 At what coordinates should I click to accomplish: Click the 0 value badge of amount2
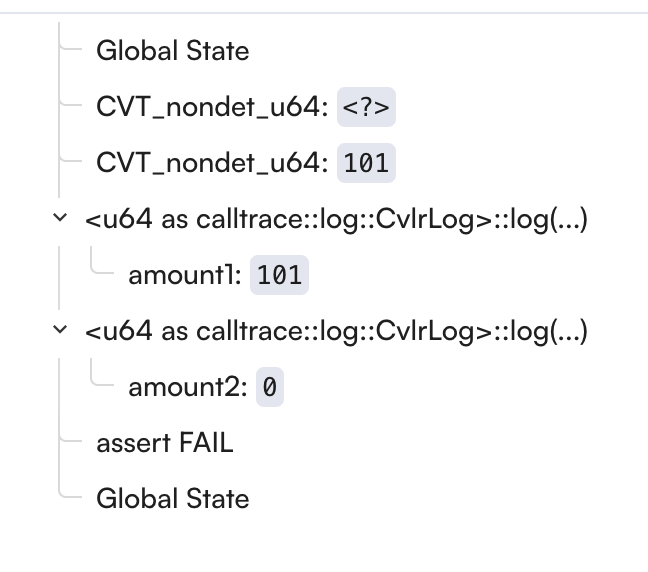click(269, 387)
